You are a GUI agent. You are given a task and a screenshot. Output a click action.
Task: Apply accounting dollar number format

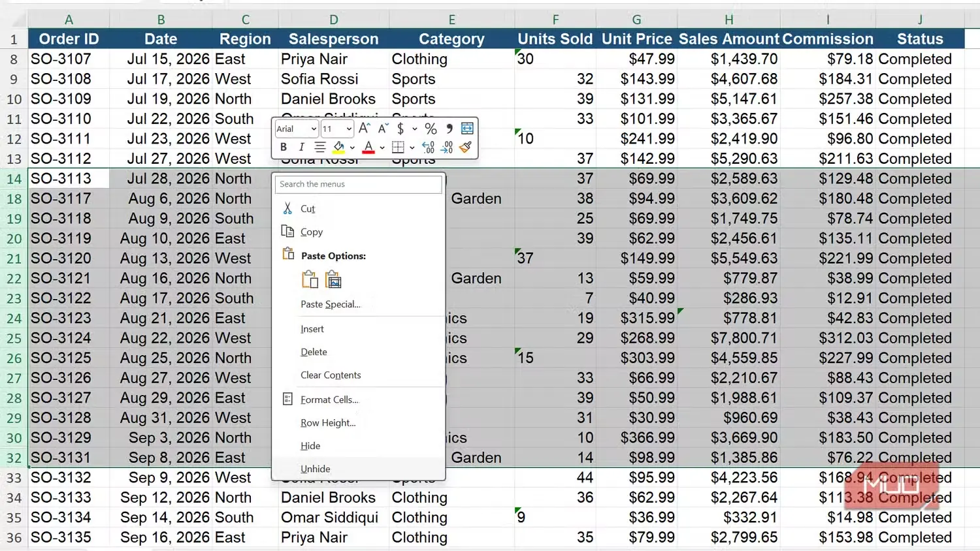pyautogui.click(x=400, y=129)
